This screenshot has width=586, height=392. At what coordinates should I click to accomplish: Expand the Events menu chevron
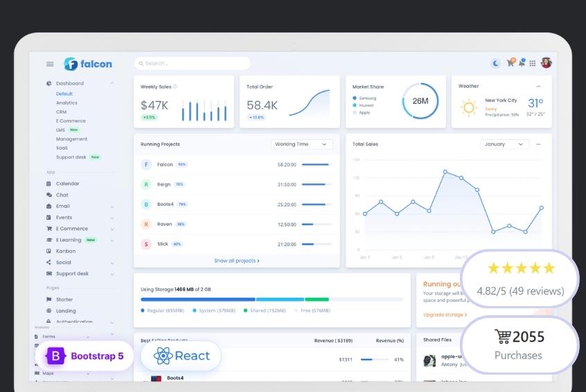click(112, 218)
